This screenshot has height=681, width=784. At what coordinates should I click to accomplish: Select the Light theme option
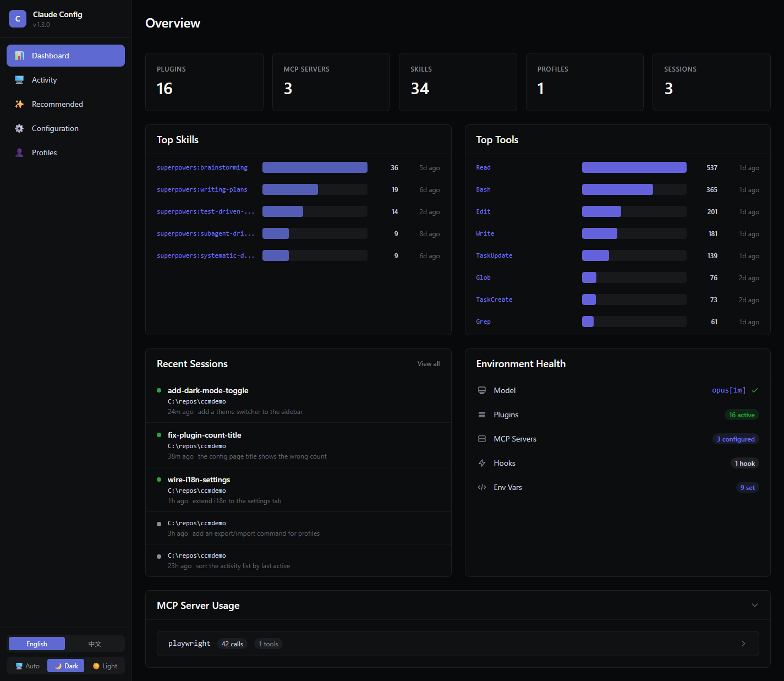[105, 666]
